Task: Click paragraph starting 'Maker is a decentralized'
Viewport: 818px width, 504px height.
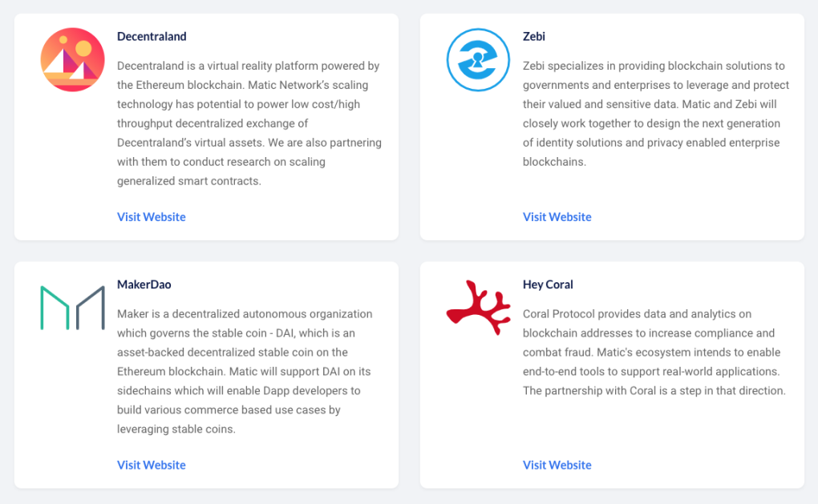Action: [x=245, y=372]
